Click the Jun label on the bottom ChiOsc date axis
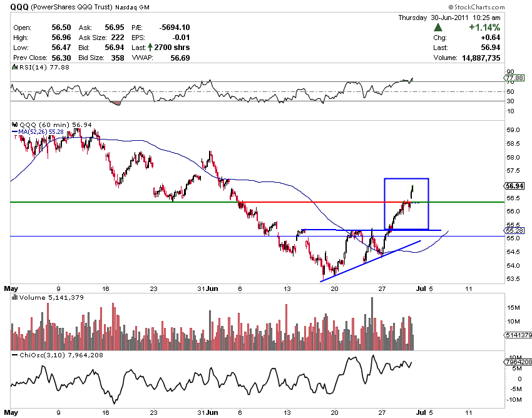 pos(212,412)
